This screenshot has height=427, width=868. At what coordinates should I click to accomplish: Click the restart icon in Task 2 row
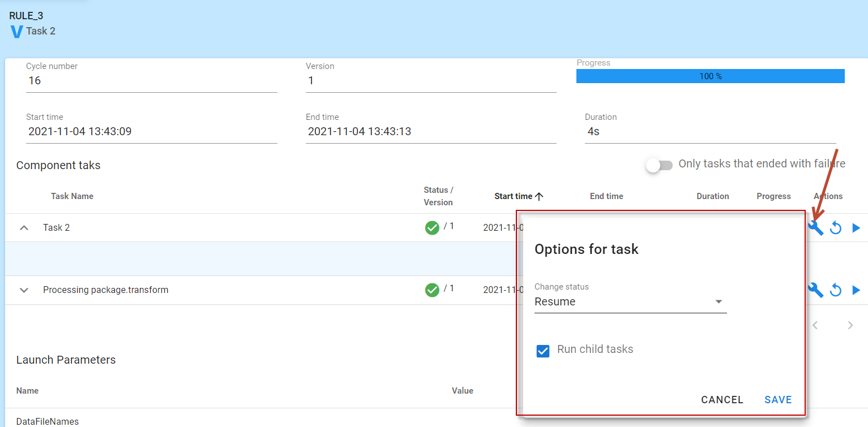(836, 228)
